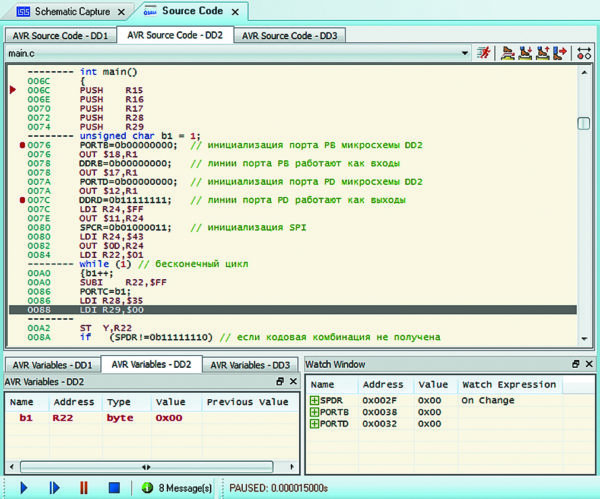Screen dimensions: 600x499
Task: Open the 8 Message(s) log indicator
Action: (x=177, y=488)
